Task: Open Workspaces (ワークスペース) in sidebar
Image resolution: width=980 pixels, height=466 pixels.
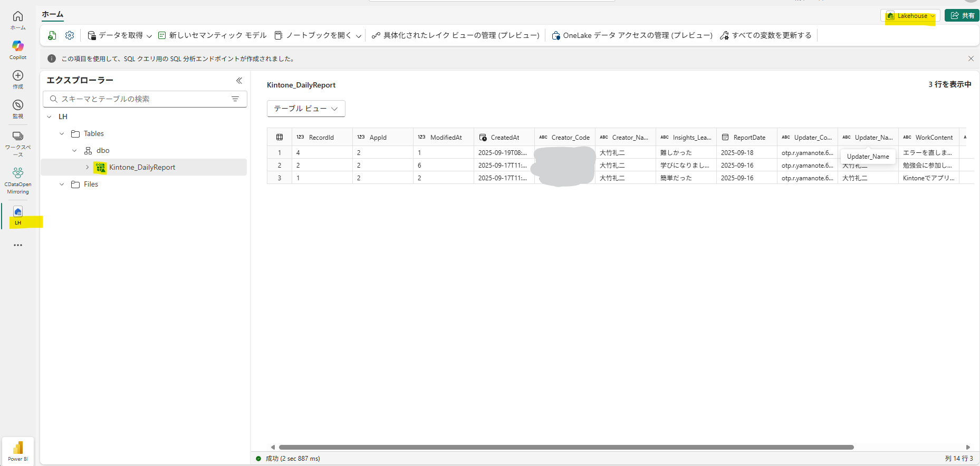Action: click(x=18, y=143)
